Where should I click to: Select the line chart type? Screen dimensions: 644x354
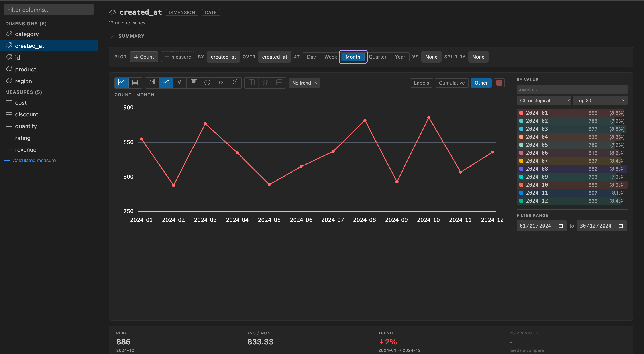[x=166, y=83]
